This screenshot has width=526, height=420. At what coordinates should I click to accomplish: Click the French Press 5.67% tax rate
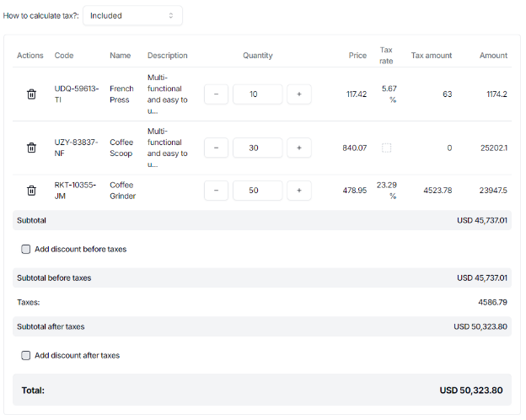click(x=389, y=94)
